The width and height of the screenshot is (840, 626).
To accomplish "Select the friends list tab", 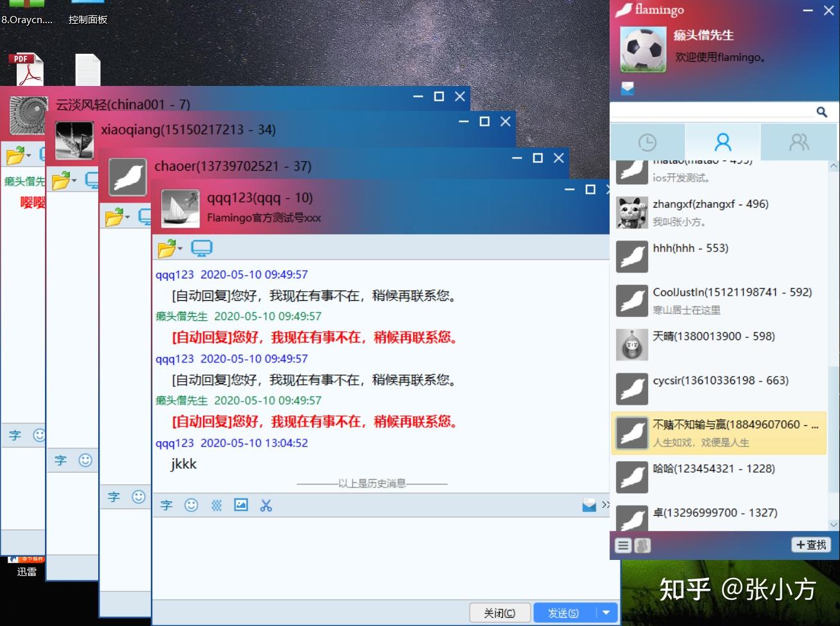I will coord(723,142).
